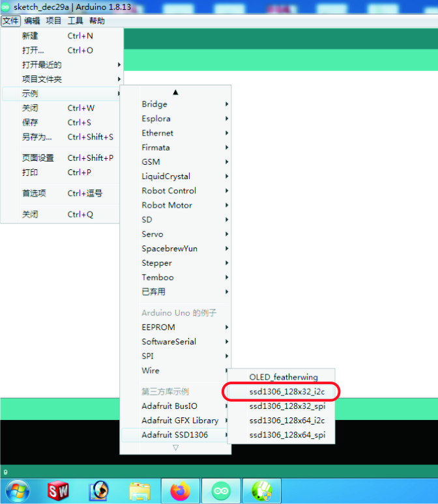Click the Windows Start button
This screenshot has height=504, width=438.
[x=17, y=490]
